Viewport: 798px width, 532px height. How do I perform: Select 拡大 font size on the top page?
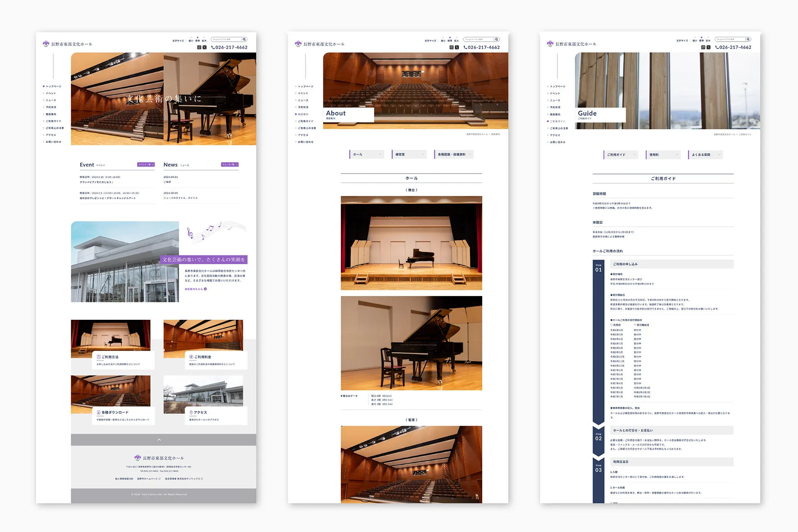pyautogui.click(x=204, y=41)
